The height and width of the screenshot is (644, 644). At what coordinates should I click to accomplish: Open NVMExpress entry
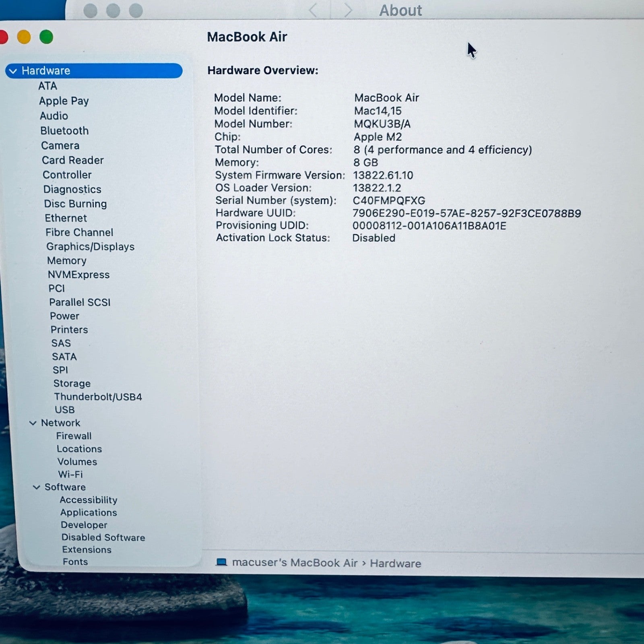[79, 275]
